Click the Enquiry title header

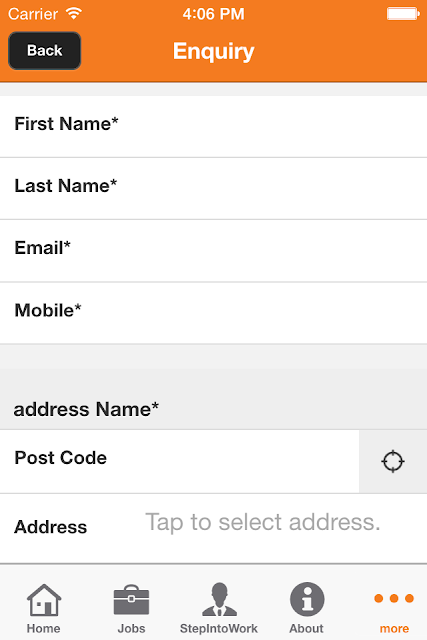pos(214,51)
